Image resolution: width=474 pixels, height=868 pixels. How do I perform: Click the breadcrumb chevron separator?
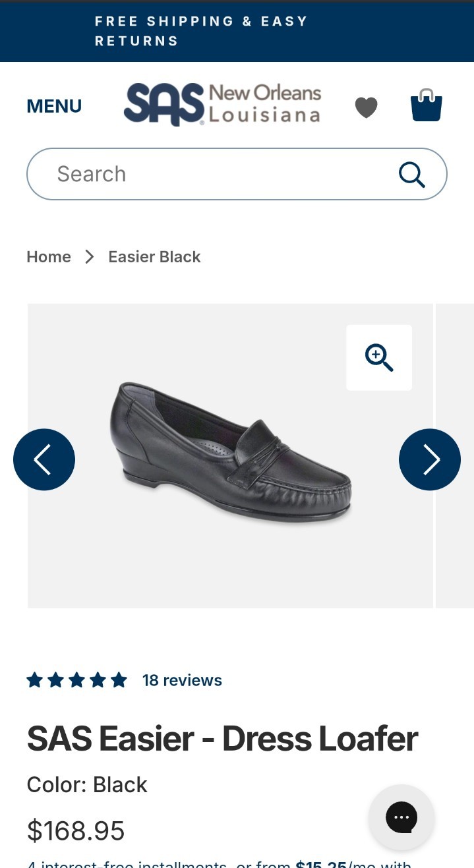(x=90, y=257)
